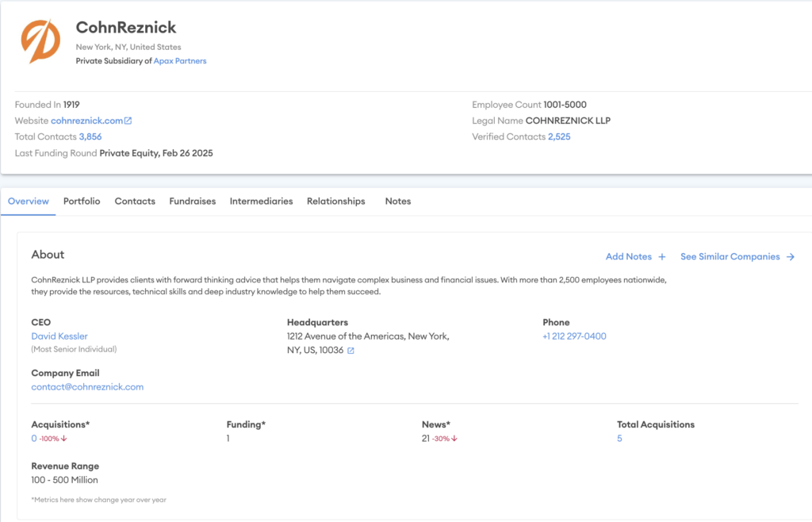This screenshot has height=522, width=812.
Task: Visit the cohnreznick.com website link
Action: pyautogui.click(x=87, y=121)
